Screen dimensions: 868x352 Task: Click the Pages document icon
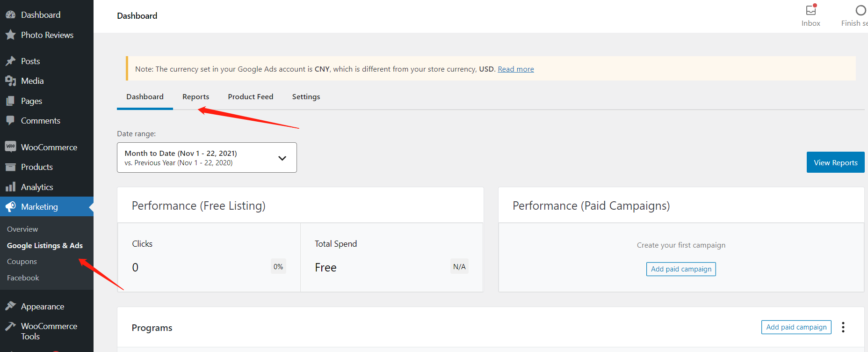coord(10,101)
